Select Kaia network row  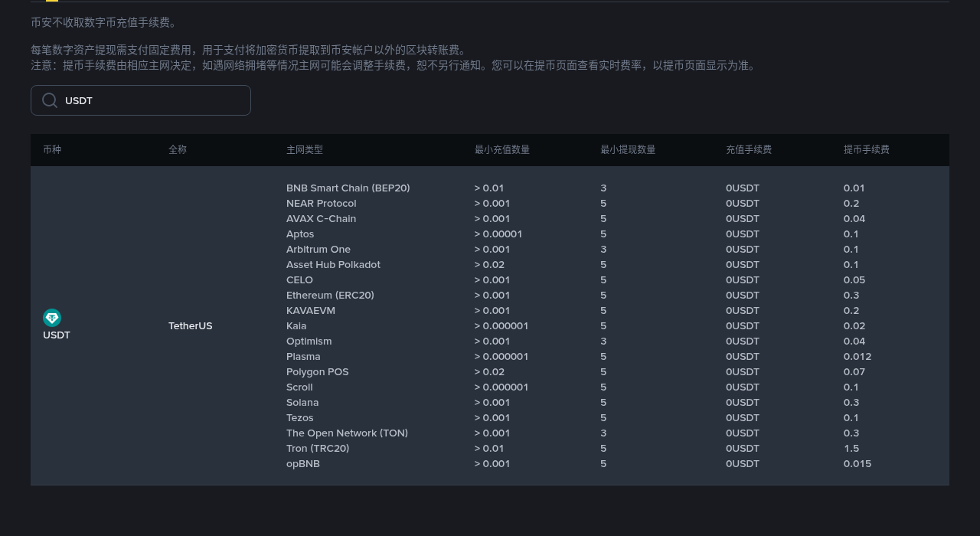click(296, 326)
